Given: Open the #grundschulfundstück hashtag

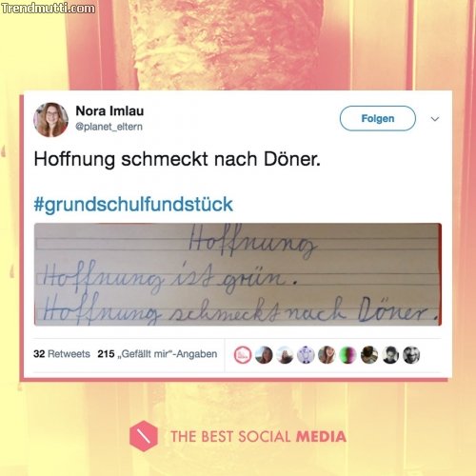Looking at the screenshot, I should coord(133,204).
